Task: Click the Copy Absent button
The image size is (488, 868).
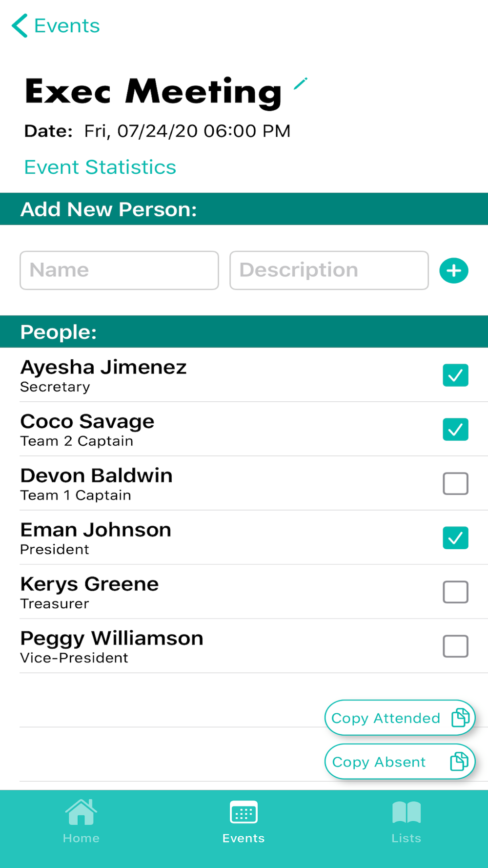Action: tap(400, 762)
